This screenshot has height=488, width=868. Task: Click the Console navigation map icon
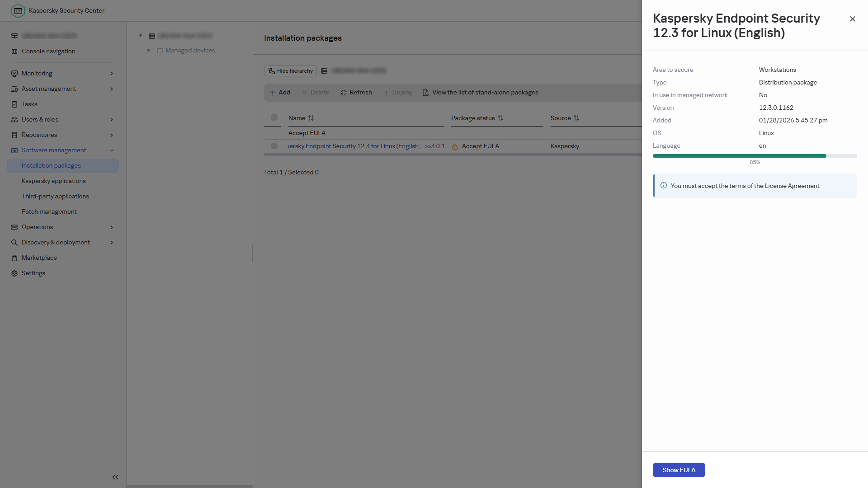(x=14, y=51)
